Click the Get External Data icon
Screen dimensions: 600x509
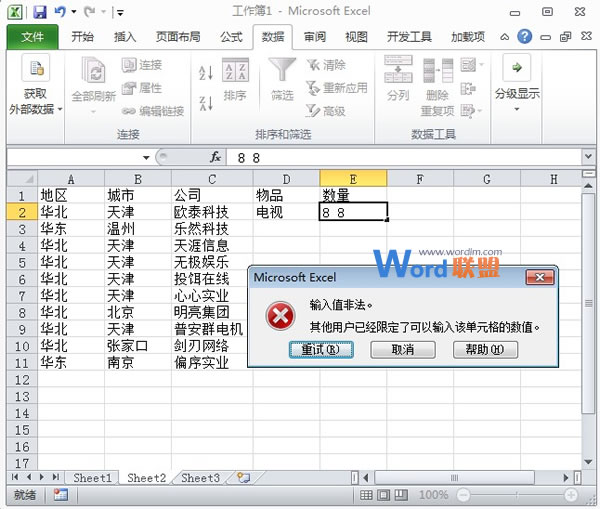coord(36,68)
